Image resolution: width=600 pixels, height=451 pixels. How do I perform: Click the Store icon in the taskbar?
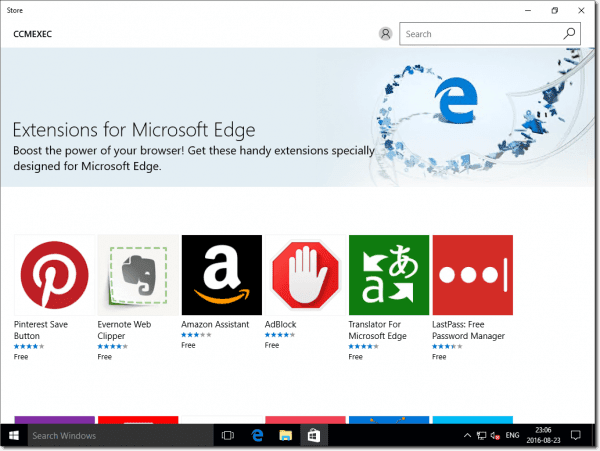(314, 435)
